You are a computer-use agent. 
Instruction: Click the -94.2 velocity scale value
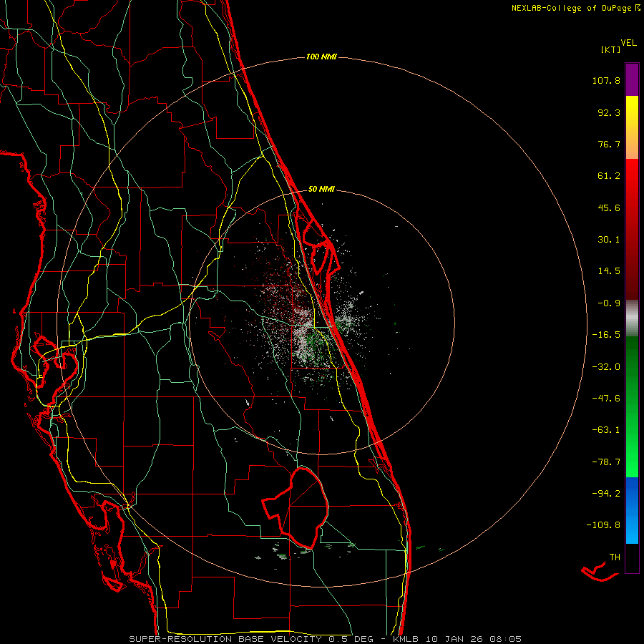pyautogui.click(x=606, y=493)
